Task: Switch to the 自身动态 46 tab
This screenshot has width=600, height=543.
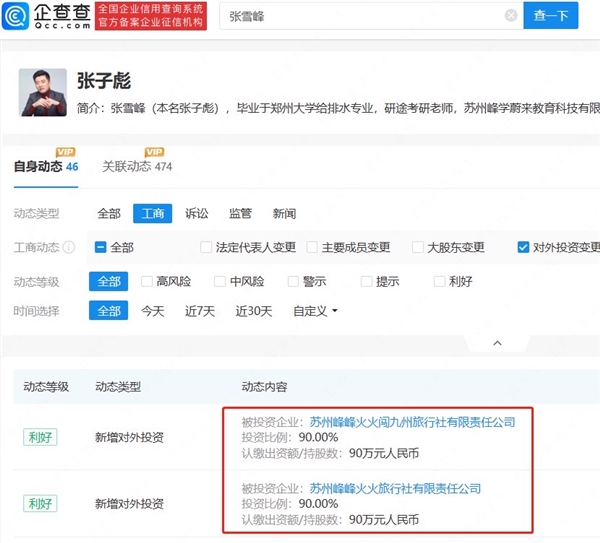Action: point(46,167)
